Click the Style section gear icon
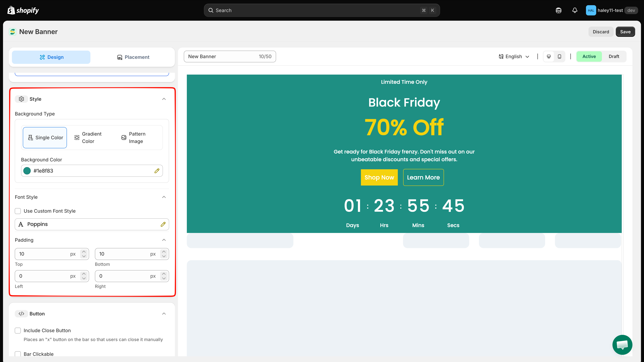Image resolution: width=644 pixels, height=362 pixels. [x=21, y=99]
